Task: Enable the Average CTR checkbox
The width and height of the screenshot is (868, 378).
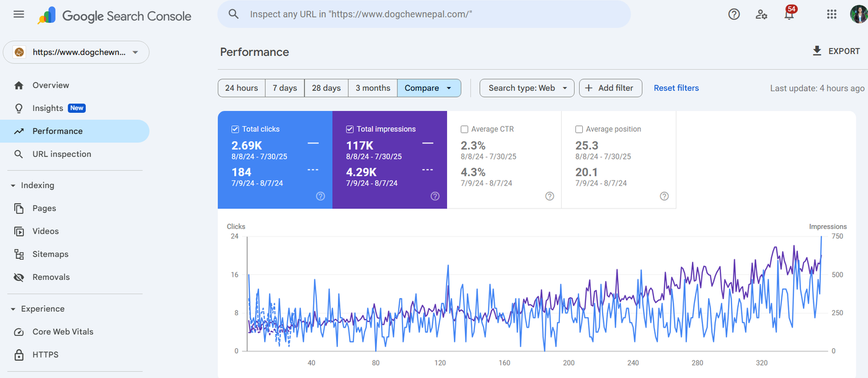Action: pos(464,129)
